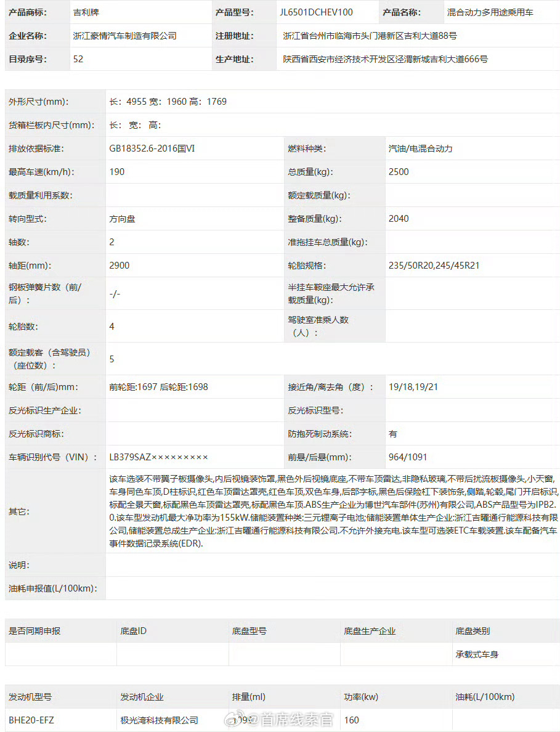Image resolution: width=560 pixels, height=732 pixels.
Task: Click the 底盘型号 column header
Action: click(250, 631)
